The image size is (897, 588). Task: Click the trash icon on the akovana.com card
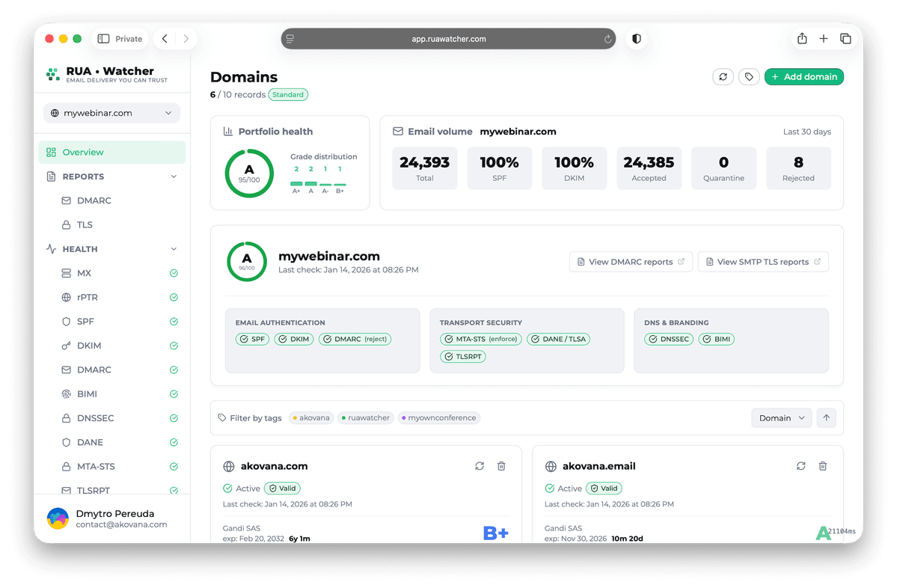tap(501, 466)
